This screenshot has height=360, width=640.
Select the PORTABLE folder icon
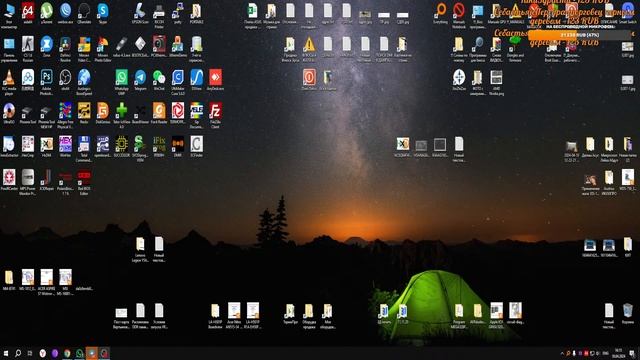tap(196, 11)
